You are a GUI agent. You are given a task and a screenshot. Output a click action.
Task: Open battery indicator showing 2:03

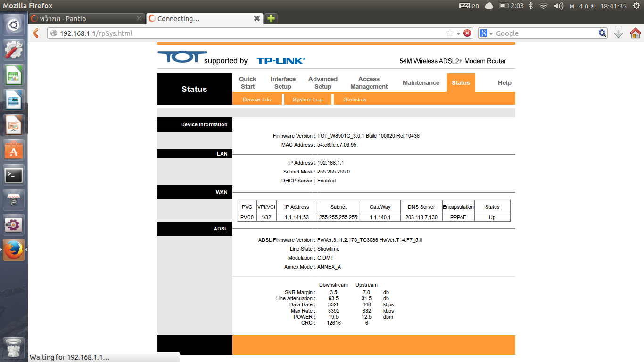click(512, 6)
